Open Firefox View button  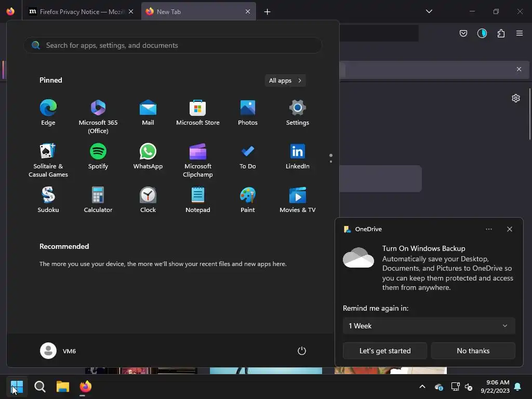point(10,11)
